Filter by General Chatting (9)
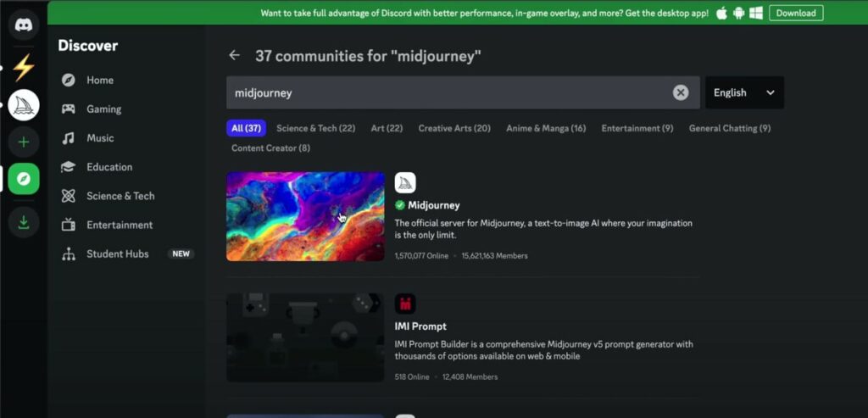 730,128
